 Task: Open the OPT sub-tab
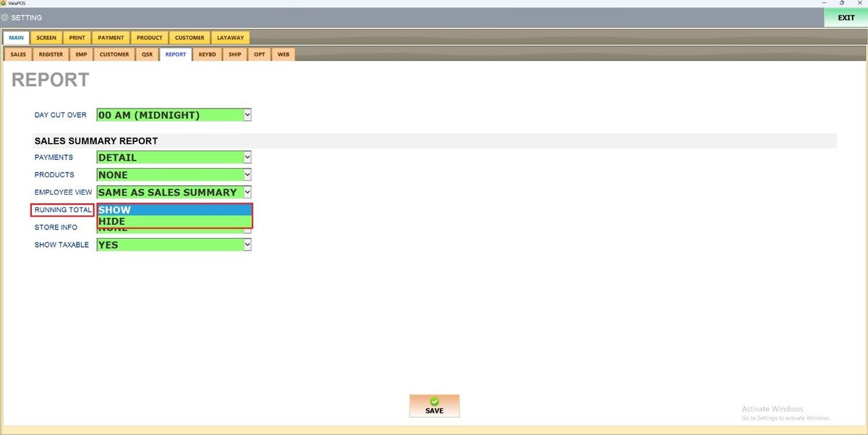coord(259,54)
